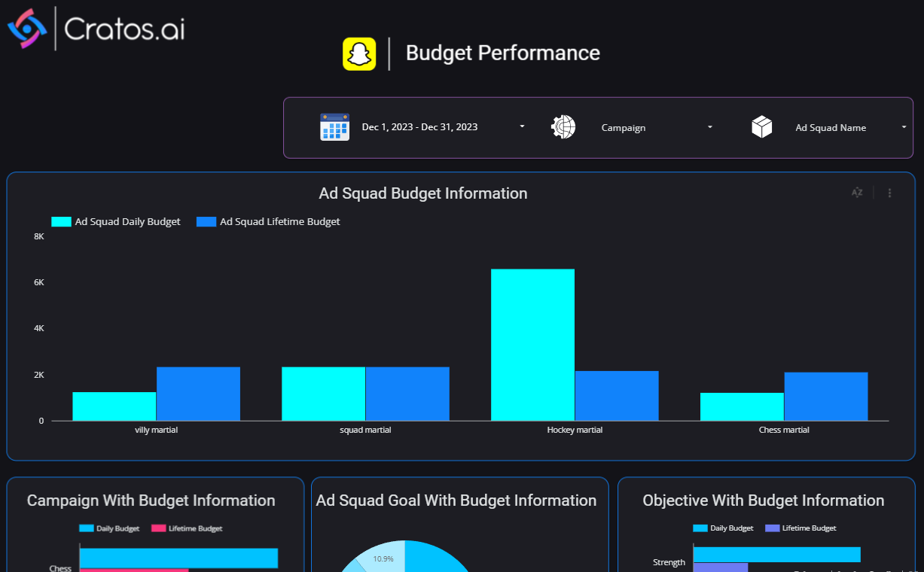Expand the Ad Squad Name filter dropdown
The image size is (924, 572).
(851, 127)
